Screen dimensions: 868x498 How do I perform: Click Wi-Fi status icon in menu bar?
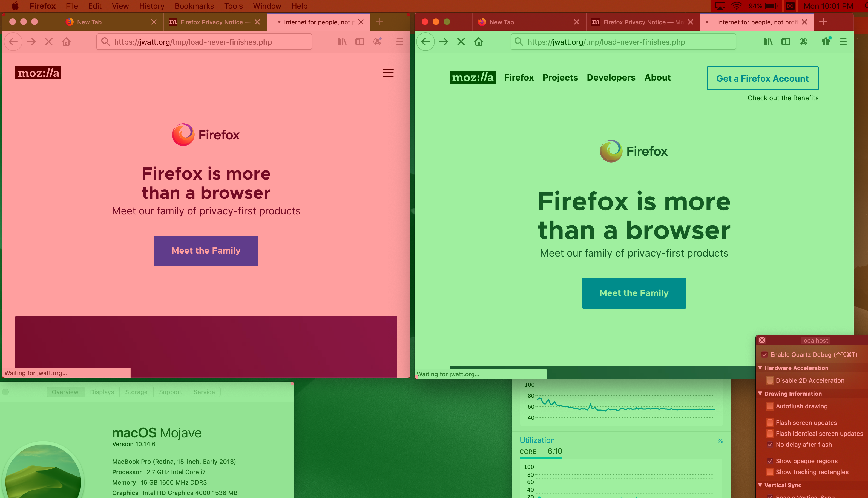737,6
